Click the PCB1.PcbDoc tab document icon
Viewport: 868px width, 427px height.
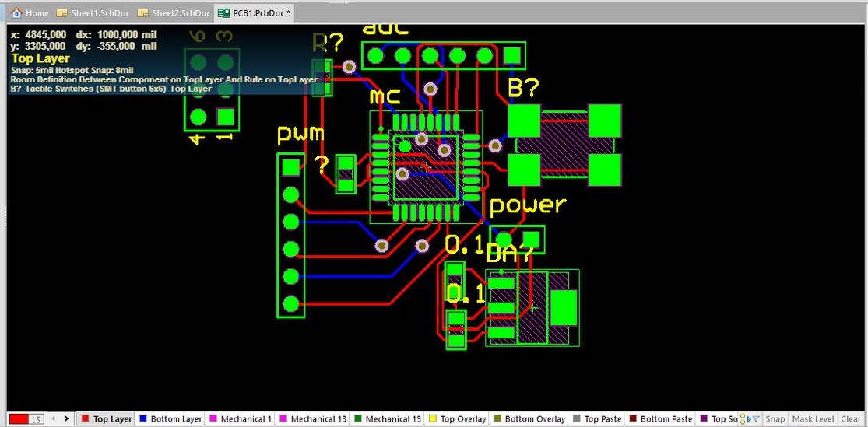(x=224, y=12)
